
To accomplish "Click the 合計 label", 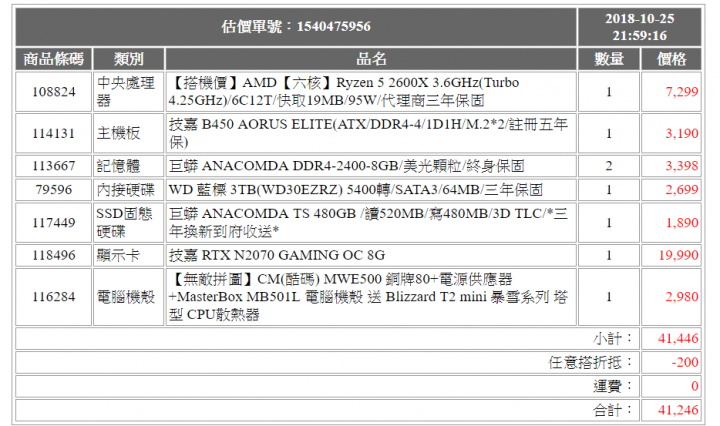I will click(613, 410).
